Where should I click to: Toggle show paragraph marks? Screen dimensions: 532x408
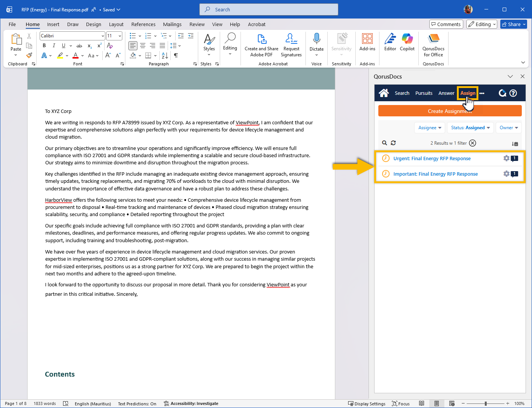click(x=176, y=56)
